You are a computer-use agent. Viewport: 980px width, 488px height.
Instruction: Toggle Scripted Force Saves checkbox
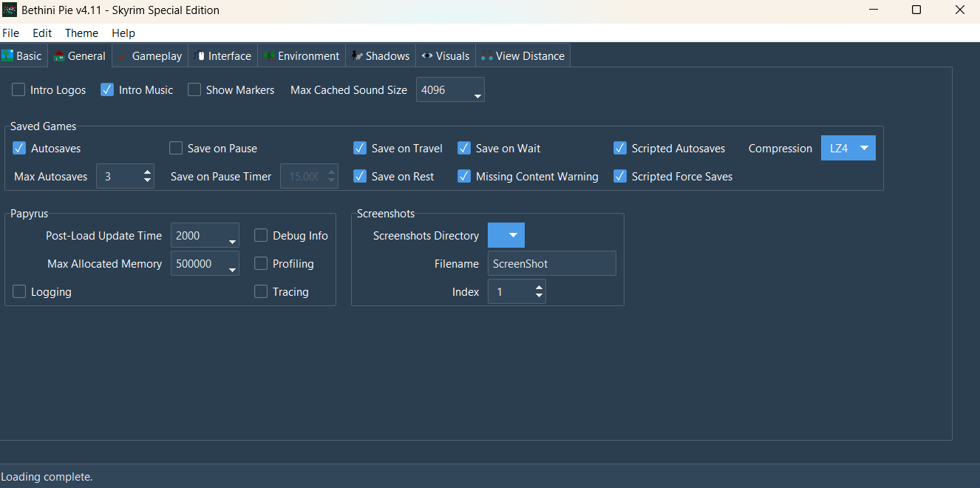(620, 176)
